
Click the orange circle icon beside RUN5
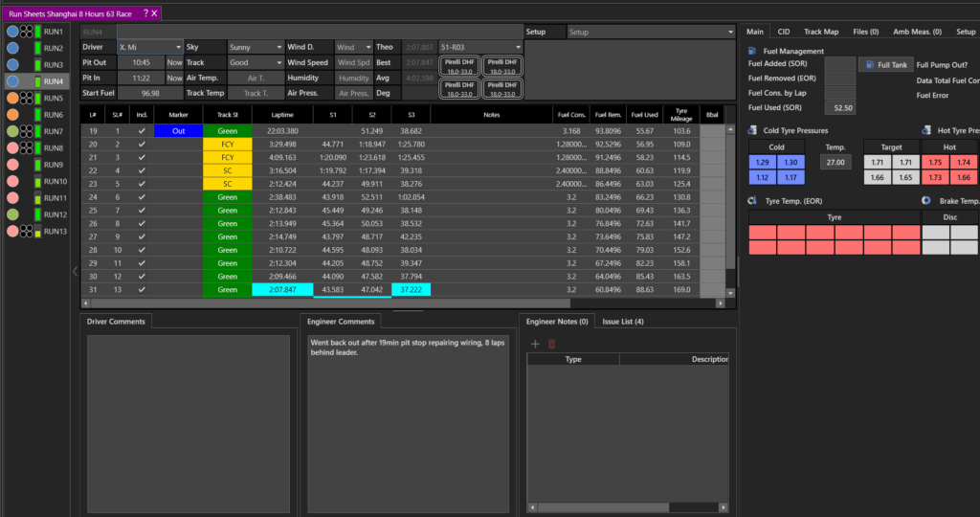(12, 98)
